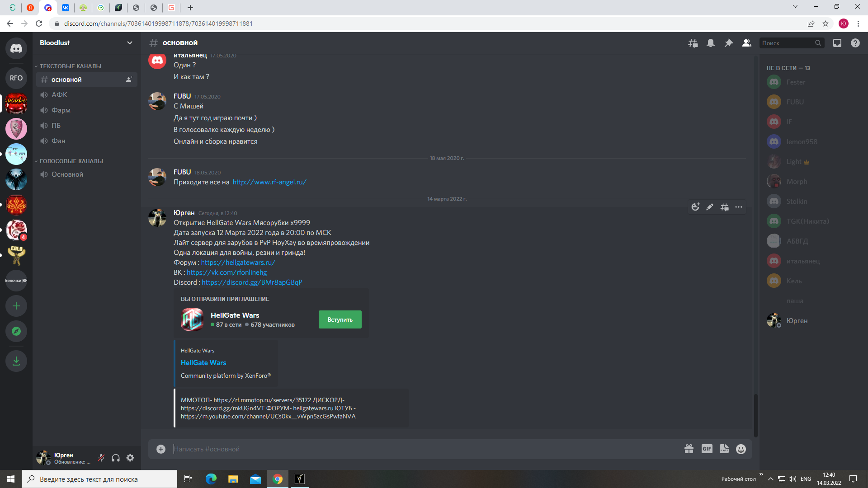
Task: Click the Download apps icon
Action: (16, 361)
